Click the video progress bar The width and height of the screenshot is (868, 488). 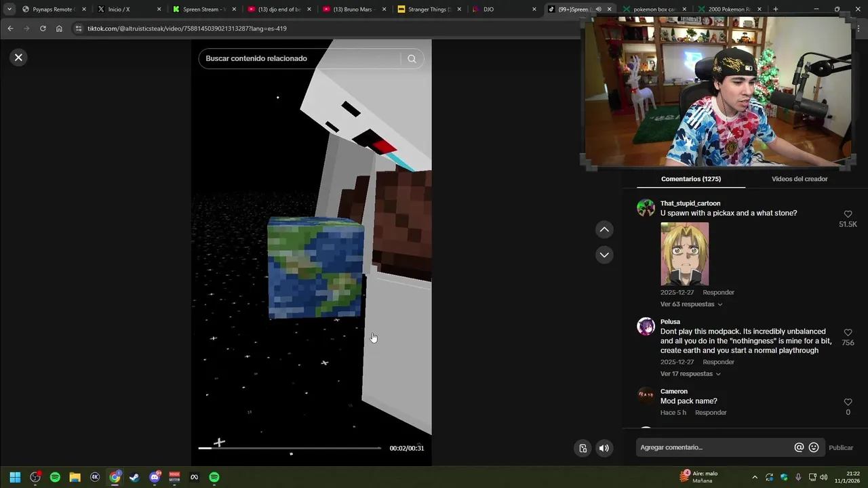pyautogui.click(x=290, y=448)
